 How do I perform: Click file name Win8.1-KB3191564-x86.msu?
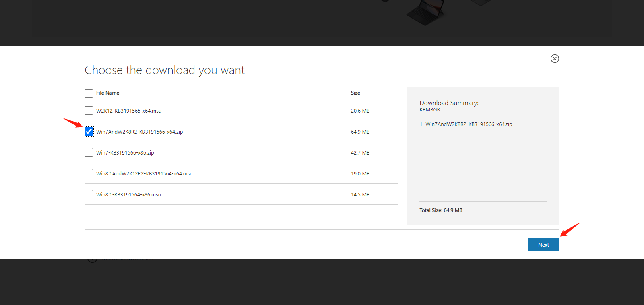click(x=128, y=195)
